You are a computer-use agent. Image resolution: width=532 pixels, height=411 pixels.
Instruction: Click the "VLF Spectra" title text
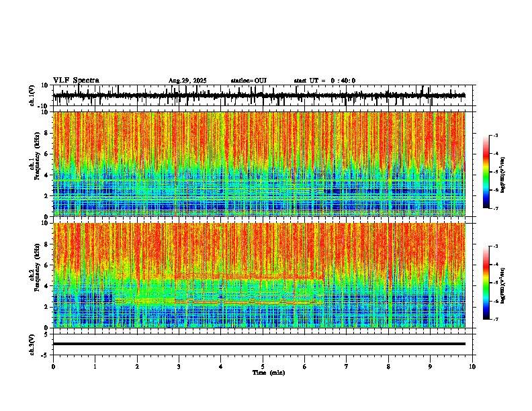pyautogui.click(x=76, y=81)
